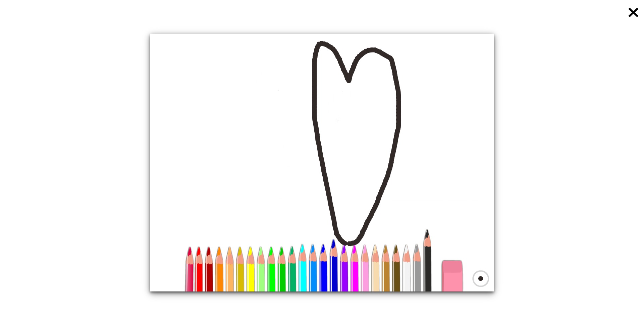Choose the gray pencil
Image resolution: width=644 pixels, height=325 pixels.
click(x=417, y=268)
